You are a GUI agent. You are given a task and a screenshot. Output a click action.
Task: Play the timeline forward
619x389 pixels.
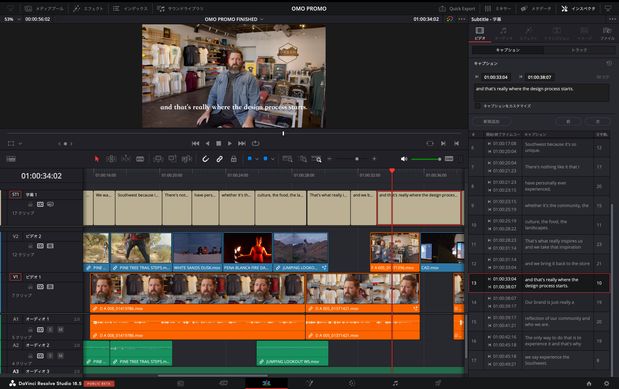click(229, 143)
